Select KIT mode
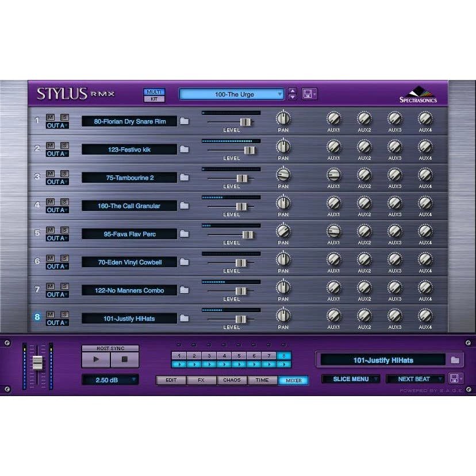The image size is (476, 476). point(154,99)
